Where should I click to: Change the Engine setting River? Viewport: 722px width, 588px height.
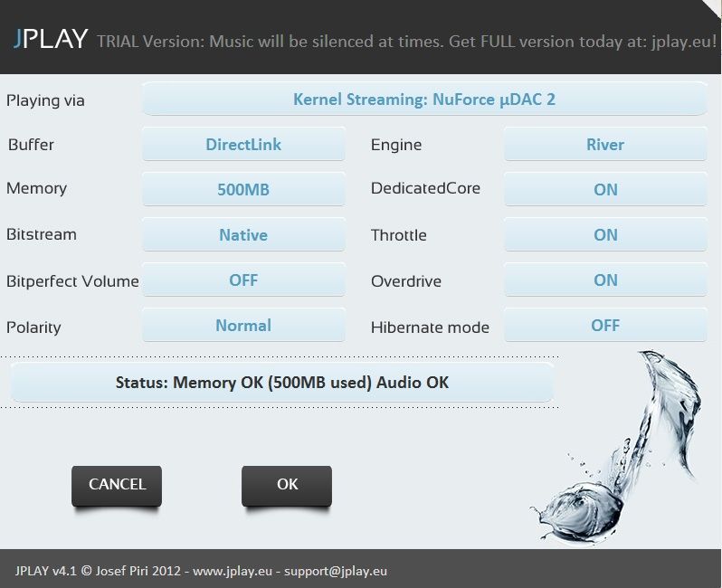pos(605,144)
